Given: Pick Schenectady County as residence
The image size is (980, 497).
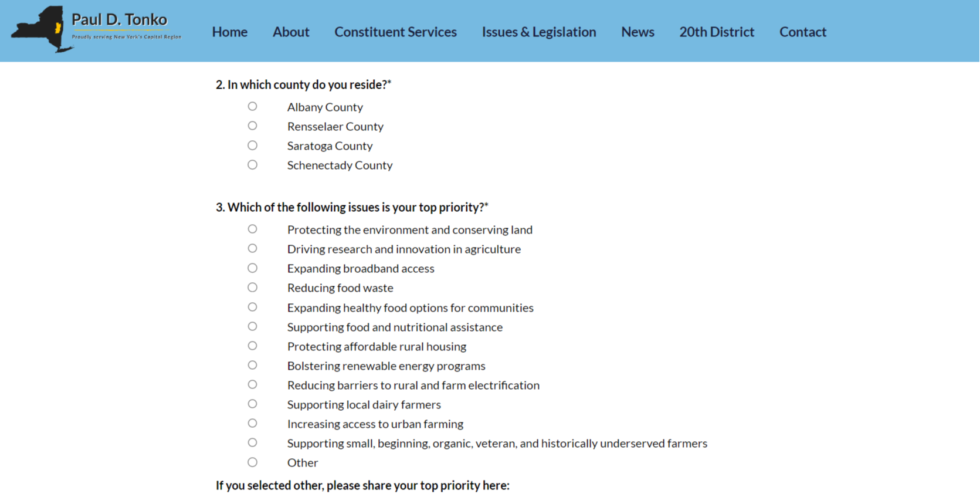Looking at the screenshot, I should 252,165.
